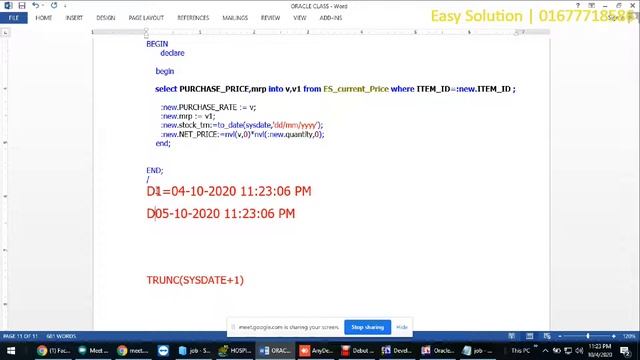Open the clock showing 11:23 PM
The height and width of the screenshot is (360, 640).
click(600, 351)
